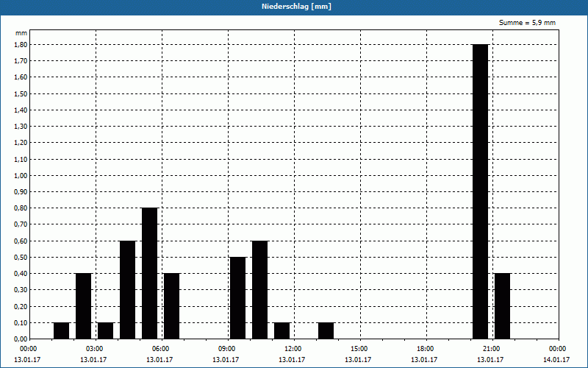This screenshot has width=588, height=368.
Task: Click the Niederschlag [mm] chart title
Action: coord(296,7)
